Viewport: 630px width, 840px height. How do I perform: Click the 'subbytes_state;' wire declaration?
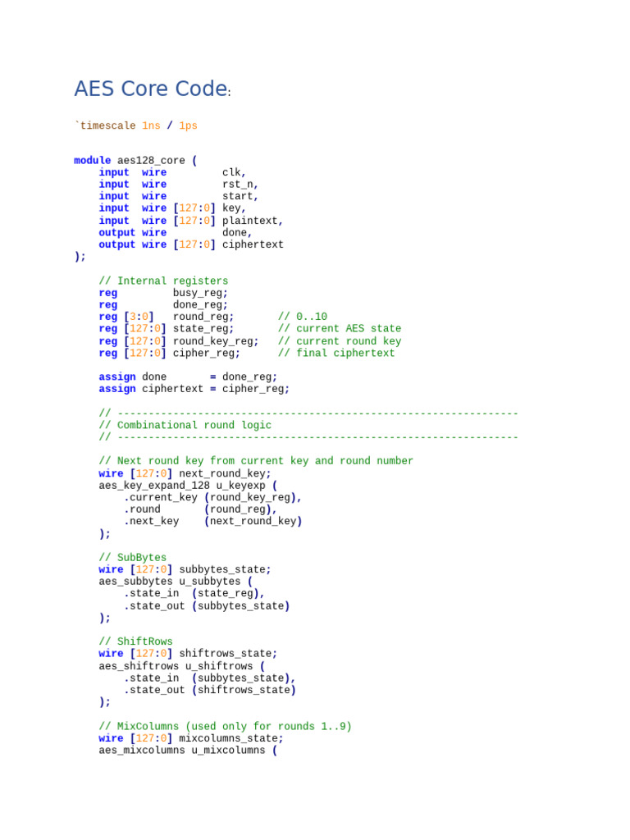(225, 569)
